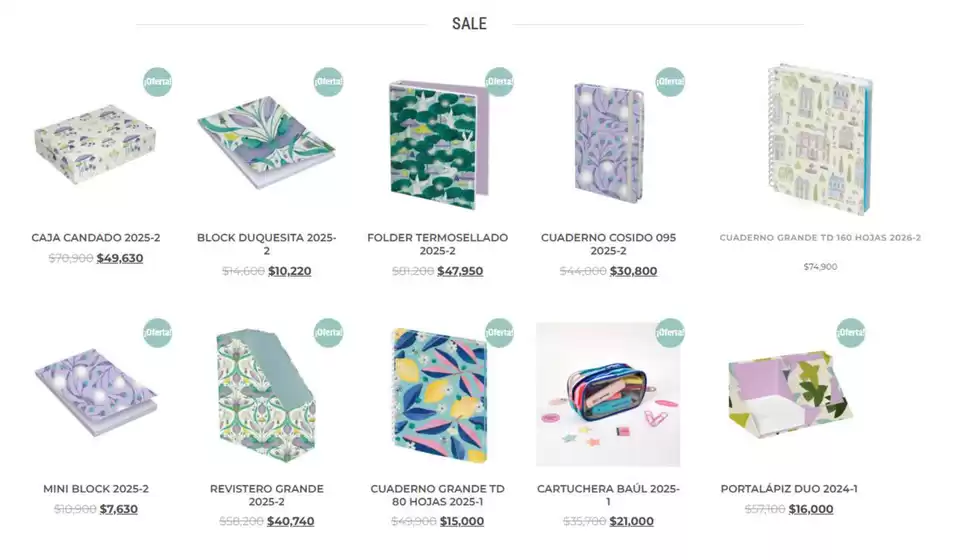
Task: Open the PORTALÁPIZ DUO 2024-1 title link
Action: click(789, 489)
